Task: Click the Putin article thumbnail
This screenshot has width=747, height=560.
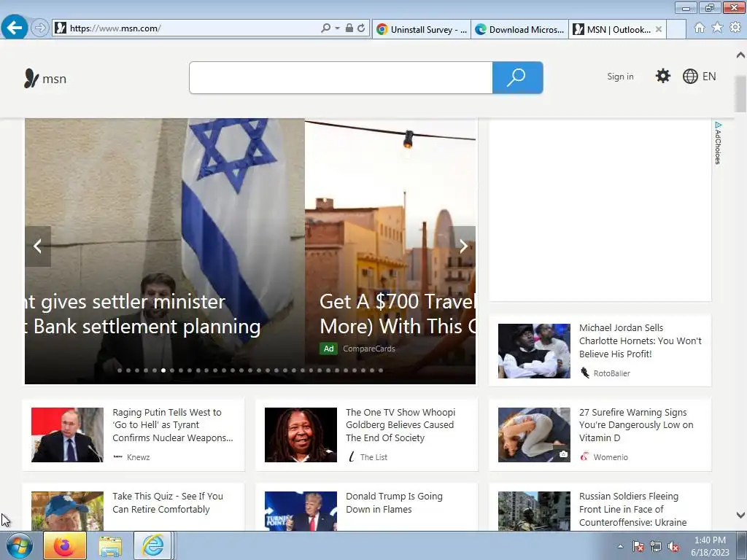Action: tap(67, 435)
